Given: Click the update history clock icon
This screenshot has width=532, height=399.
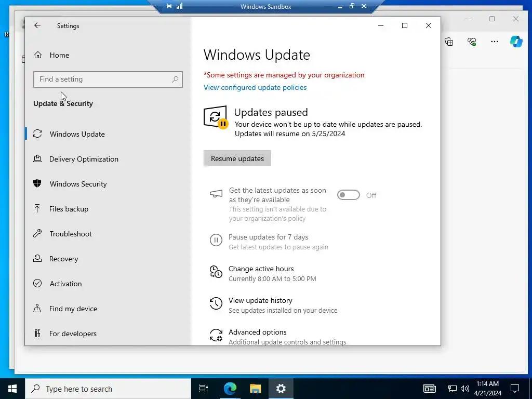Looking at the screenshot, I should (216, 303).
